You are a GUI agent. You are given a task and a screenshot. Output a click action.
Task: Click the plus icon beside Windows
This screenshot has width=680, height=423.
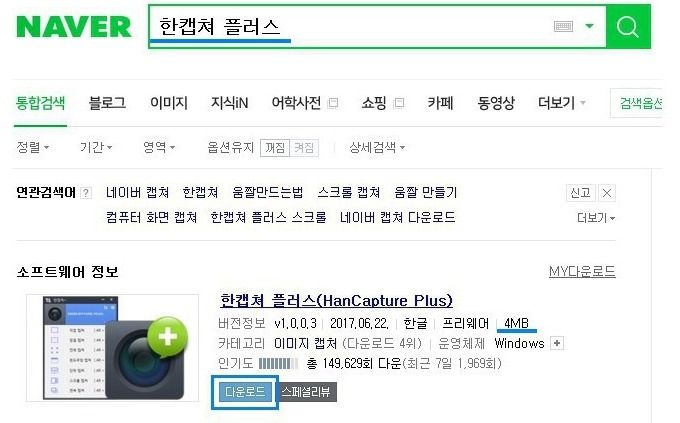[x=557, y=344]
